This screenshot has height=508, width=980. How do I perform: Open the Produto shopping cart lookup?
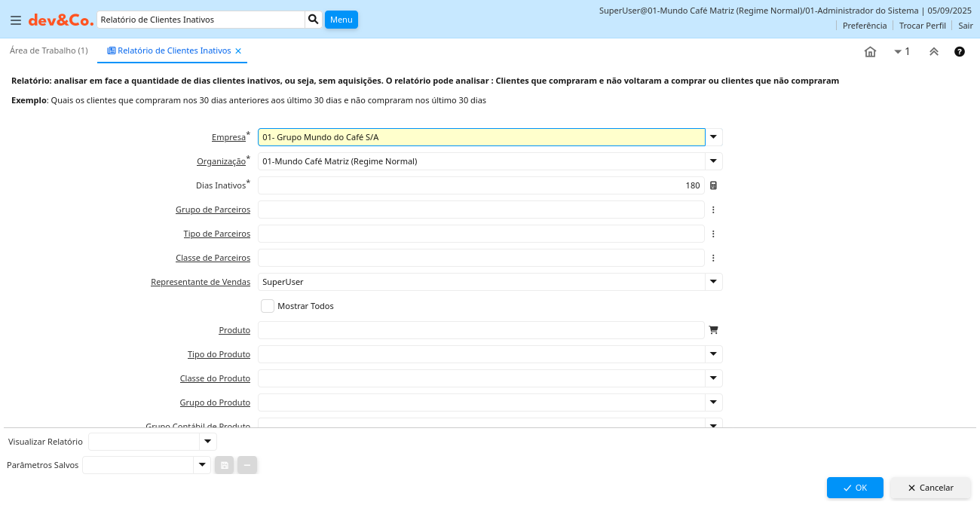coord(713,330)
